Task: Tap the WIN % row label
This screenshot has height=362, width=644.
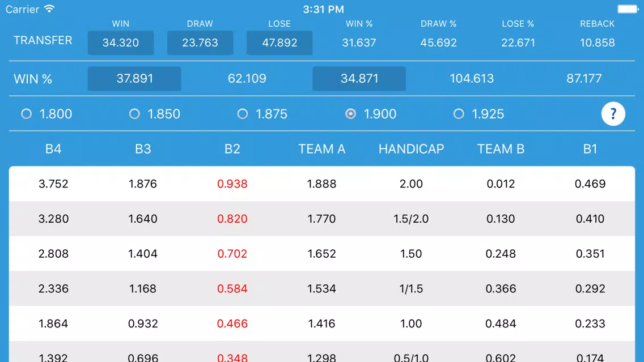Action: pos(33,79)
